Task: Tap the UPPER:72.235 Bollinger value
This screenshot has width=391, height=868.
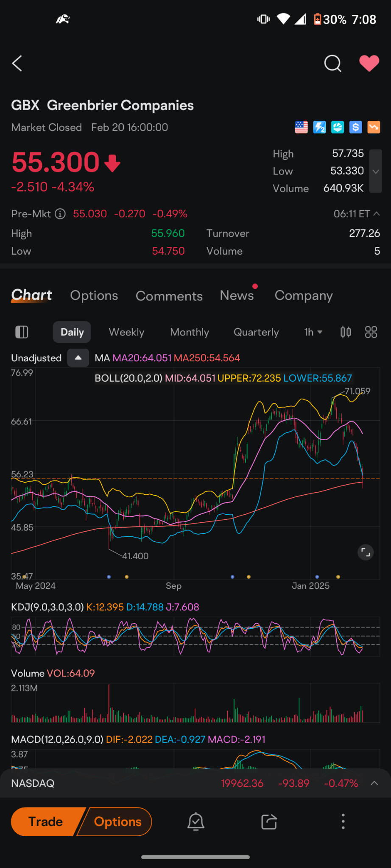Action: (x=249, y=378)
